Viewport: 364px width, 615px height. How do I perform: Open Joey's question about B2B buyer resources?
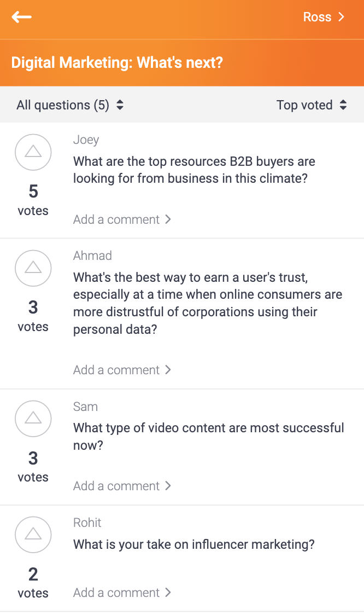(194, 170)
